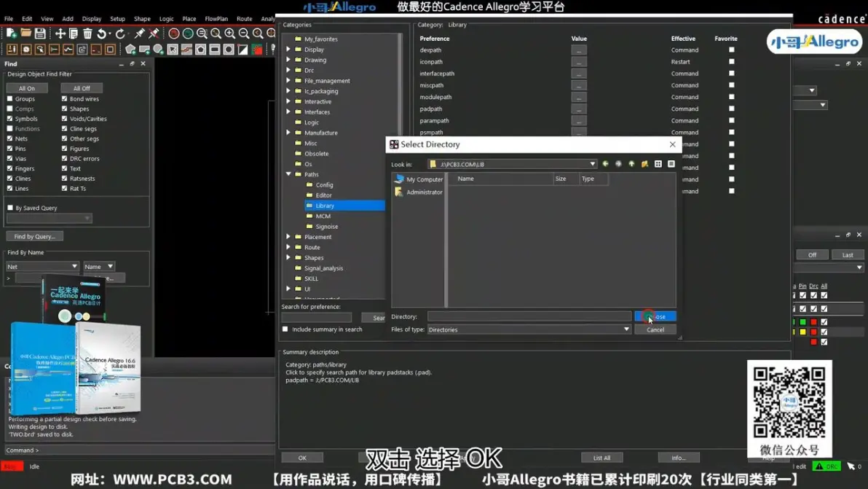868x489 pixels.
Task: Open the Route menu
Action: (x=244, y=18)
